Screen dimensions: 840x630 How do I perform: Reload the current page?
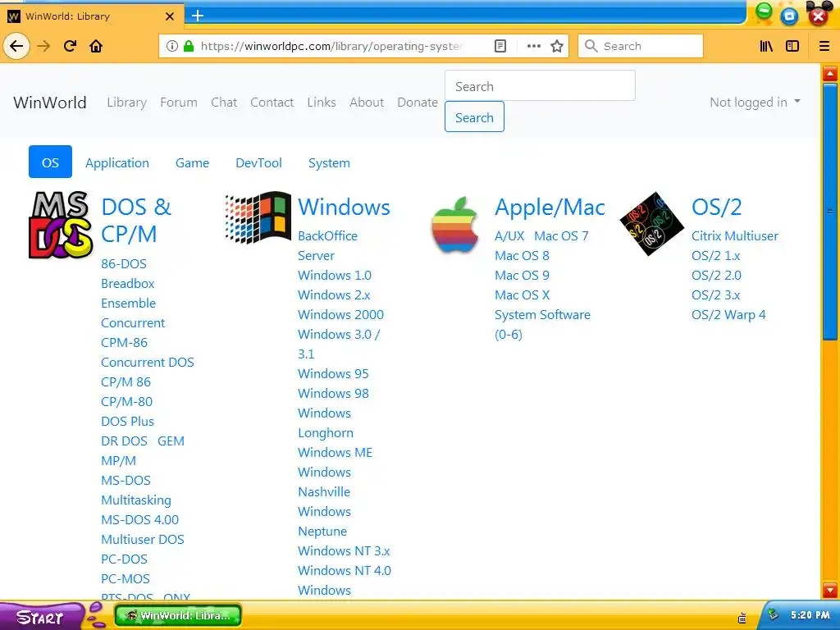(71, 46)
